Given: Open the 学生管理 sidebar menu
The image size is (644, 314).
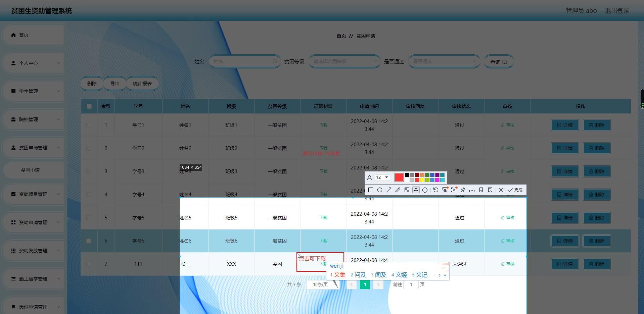Looking at the screenshot, I should pos(33,91).
